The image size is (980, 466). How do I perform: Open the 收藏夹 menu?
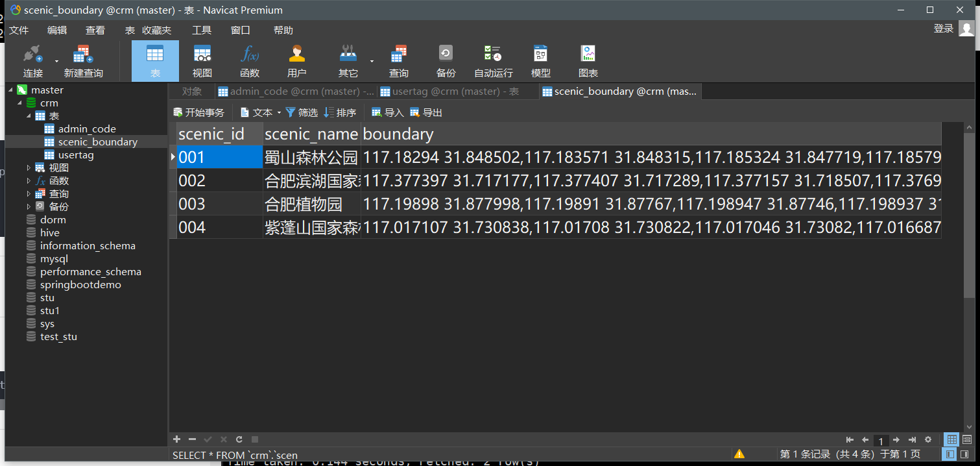click(157, 31)
